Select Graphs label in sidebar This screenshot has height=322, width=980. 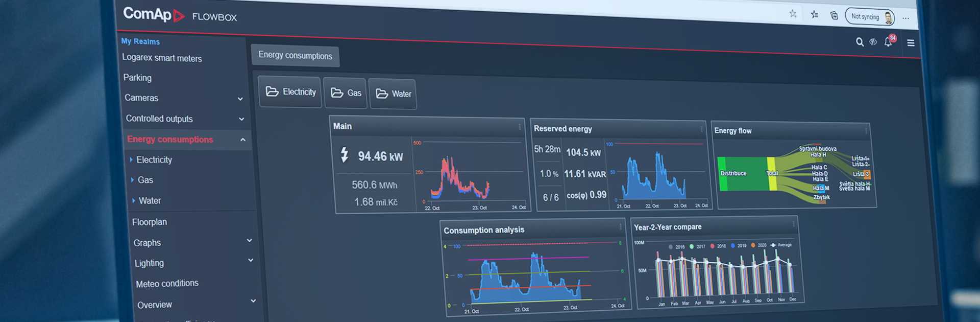[147, 243]
